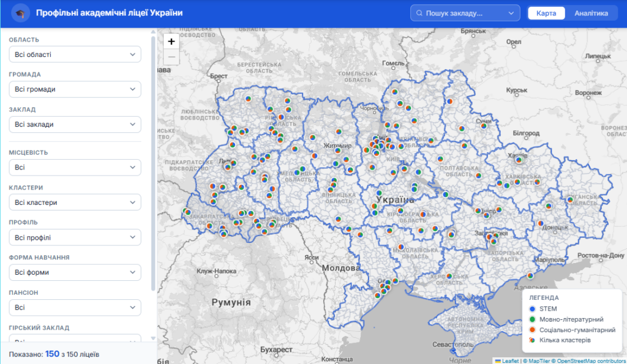
Task: Click the Легенда heading
Action: (x=544, y=298)
